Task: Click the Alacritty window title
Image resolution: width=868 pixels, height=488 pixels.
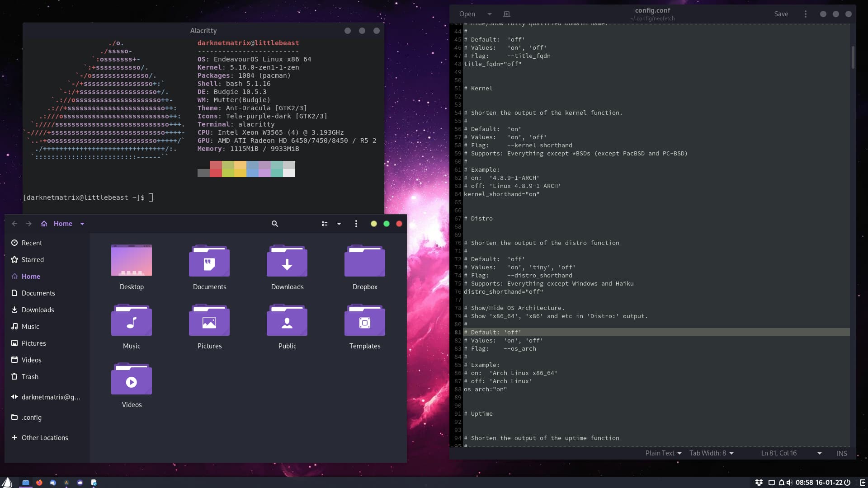Action: coord(203,31)
